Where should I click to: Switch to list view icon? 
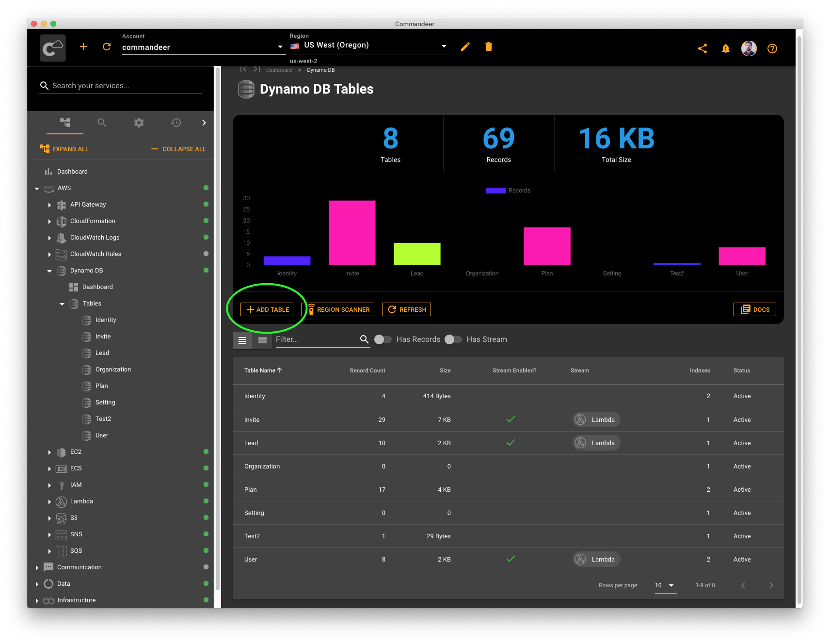point(242,340)
